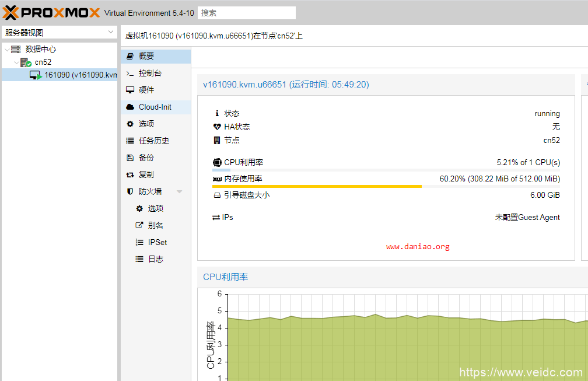588x381 pixels.
Task: Collapse the cn52 node tree arrow
Action: (x=16, y=62)
